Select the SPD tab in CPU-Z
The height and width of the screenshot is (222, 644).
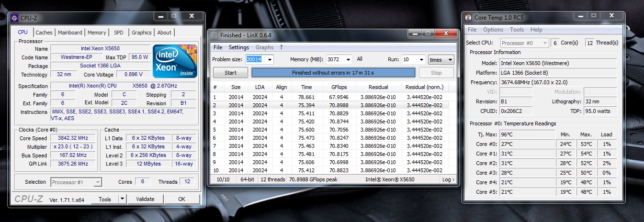118,33
